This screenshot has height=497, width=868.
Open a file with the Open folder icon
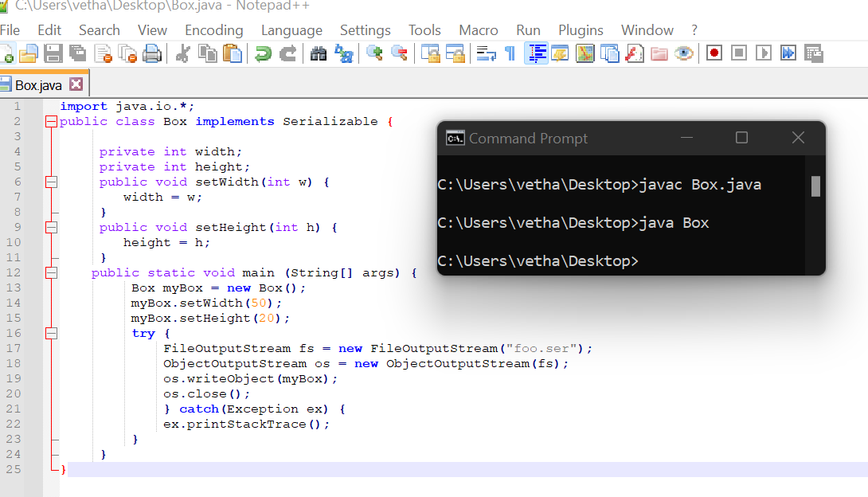28,53
